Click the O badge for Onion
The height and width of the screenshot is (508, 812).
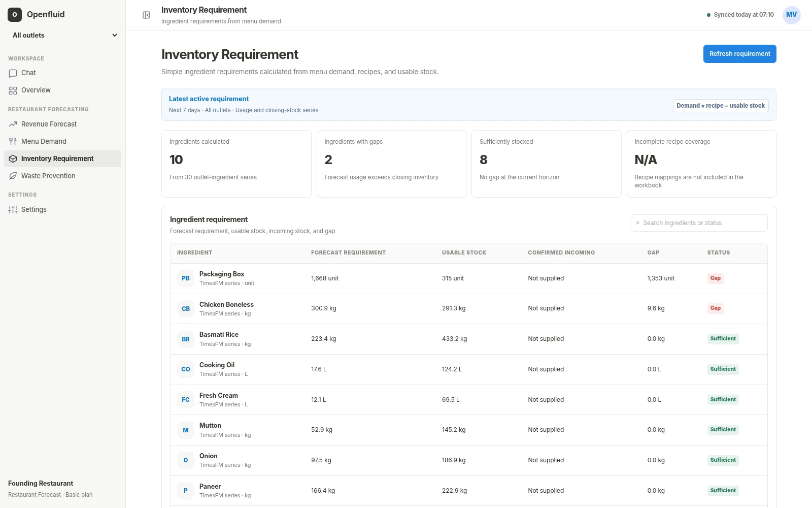[186, 460]
